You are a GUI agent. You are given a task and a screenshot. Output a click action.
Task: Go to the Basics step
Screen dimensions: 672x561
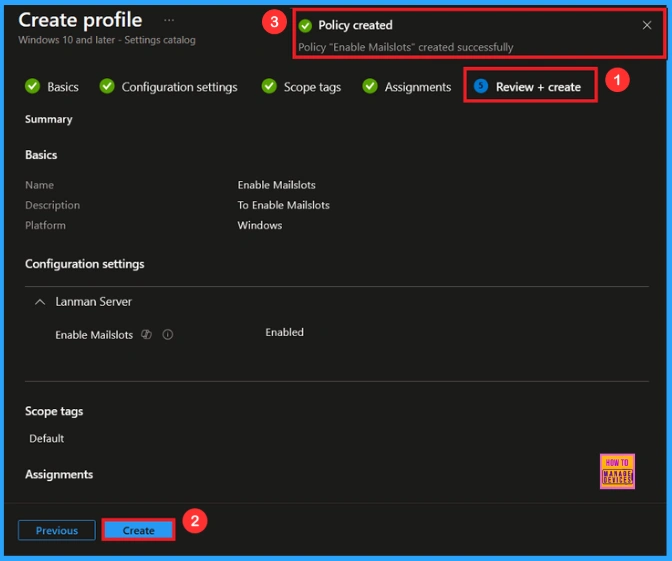click(x=62, y=87)
